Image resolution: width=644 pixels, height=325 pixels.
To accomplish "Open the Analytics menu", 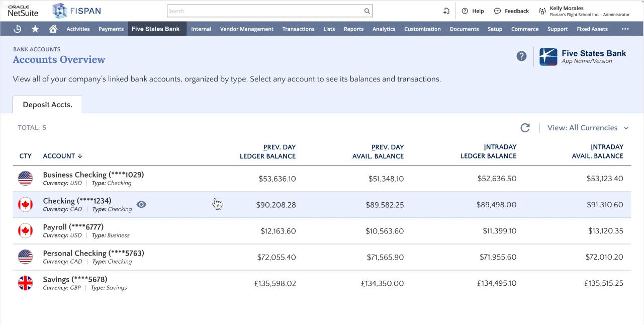I will [384, 29].
